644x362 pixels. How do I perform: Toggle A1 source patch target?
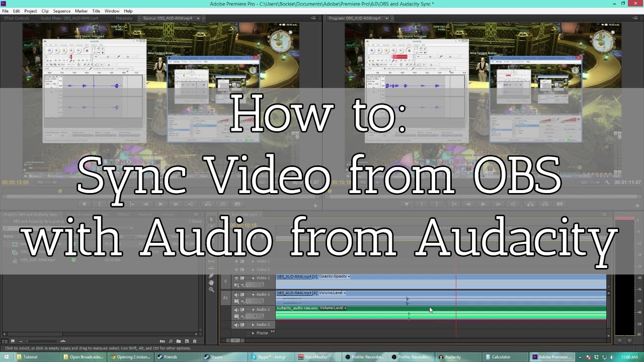point(225,298)
